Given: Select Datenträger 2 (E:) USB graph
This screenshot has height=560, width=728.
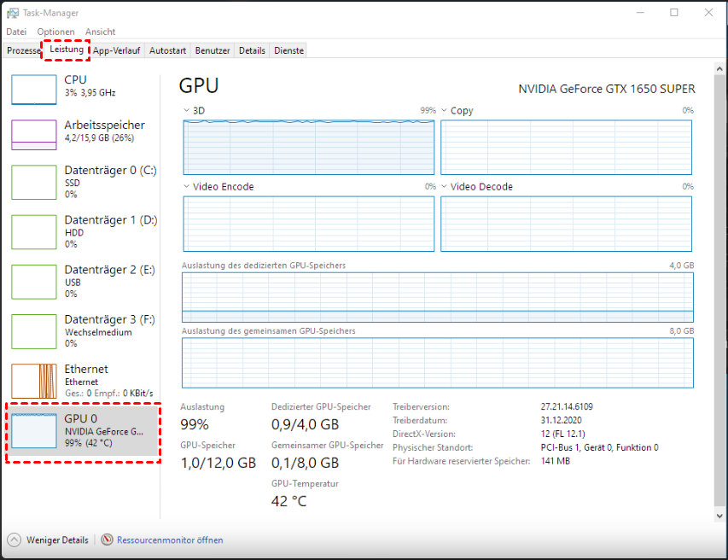Looking at the screenshot, I should click(33, 281).
